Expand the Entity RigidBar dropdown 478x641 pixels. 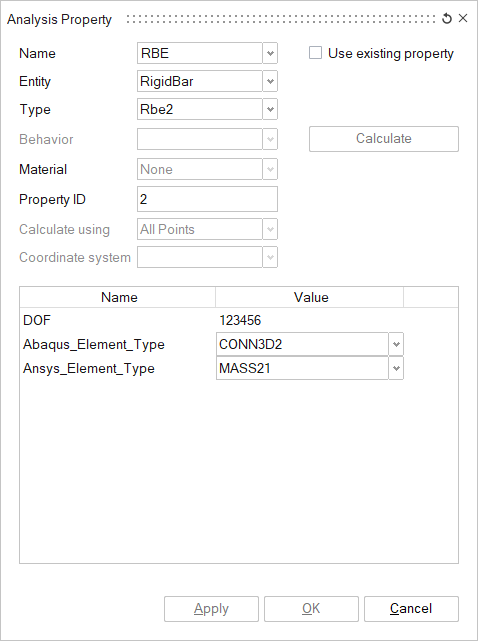(270, 81)
